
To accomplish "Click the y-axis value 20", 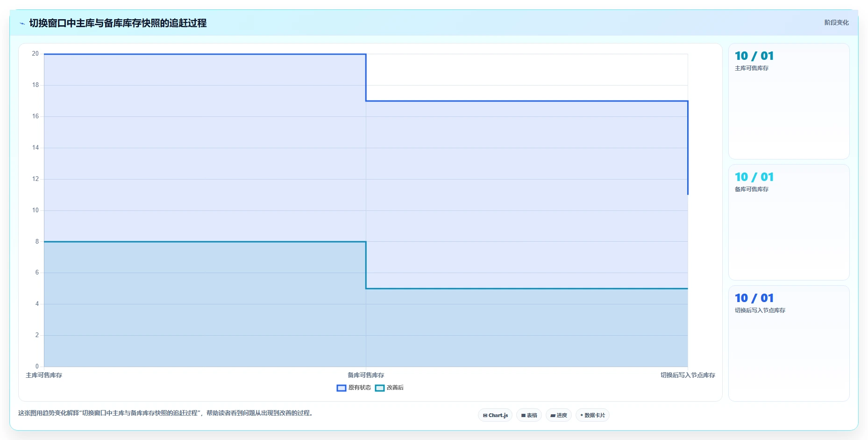I will coord(36,54).
